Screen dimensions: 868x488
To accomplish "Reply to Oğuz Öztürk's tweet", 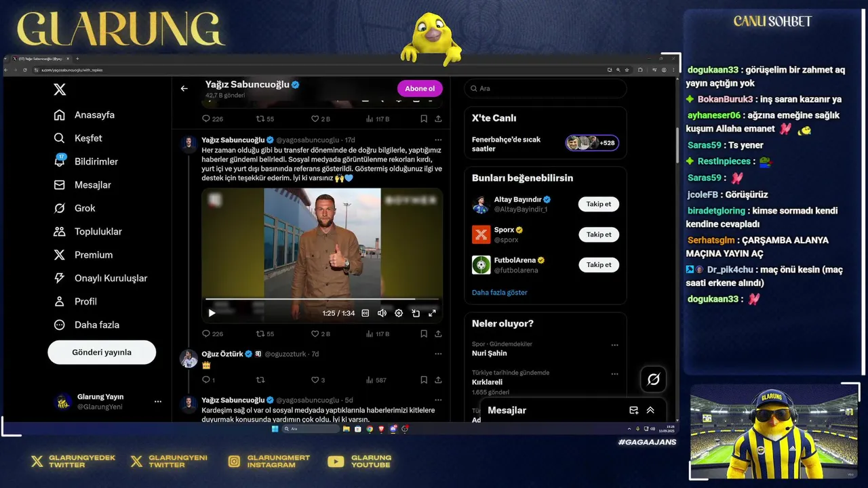I will tap(209, 380).
